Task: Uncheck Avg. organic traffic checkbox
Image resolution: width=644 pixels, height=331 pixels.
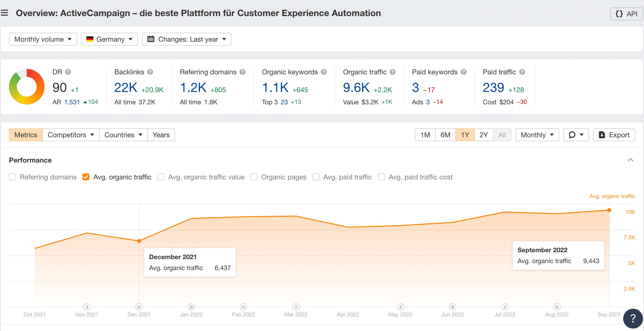Action: (x=86, y=177)
